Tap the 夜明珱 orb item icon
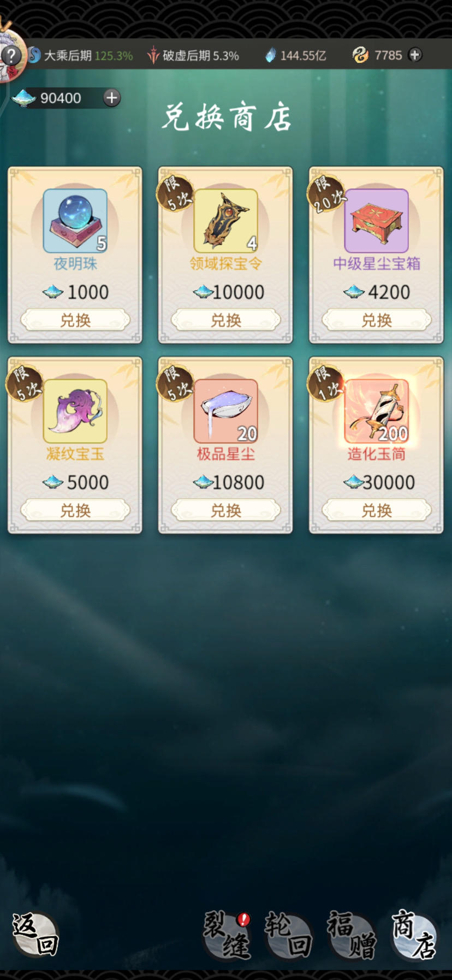 [75, 221]
